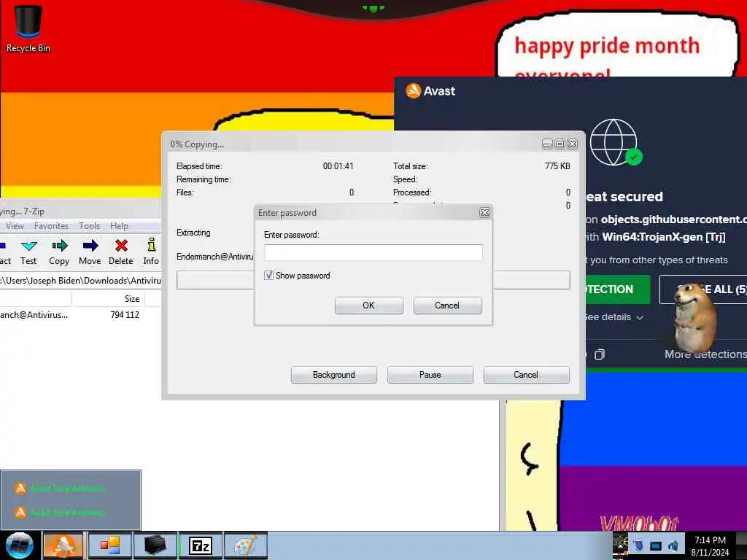Close the Enter password dialog
747x560 pixels.
(x=484, y=212)
